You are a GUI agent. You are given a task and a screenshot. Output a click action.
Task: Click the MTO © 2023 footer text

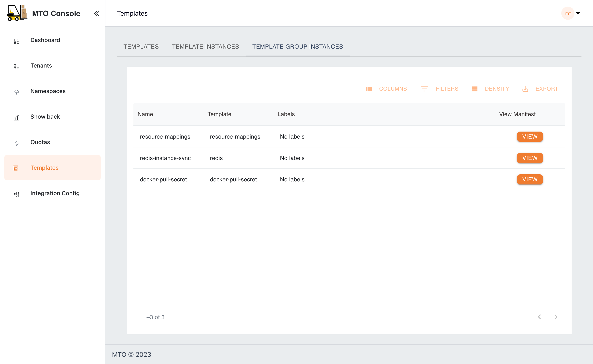[x=131, y=354]
